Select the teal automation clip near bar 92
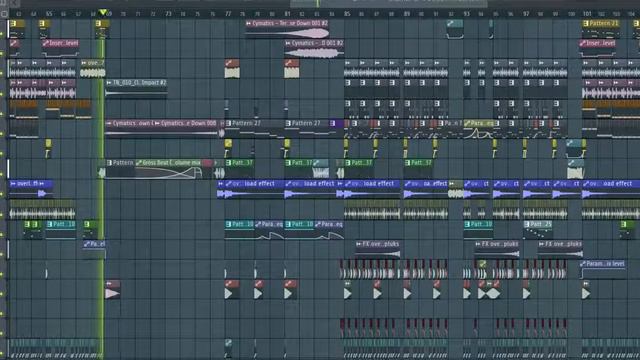Image resolution: width=640 pixels, height=360 pixels. pyautogui.click(x=455, y=29)
